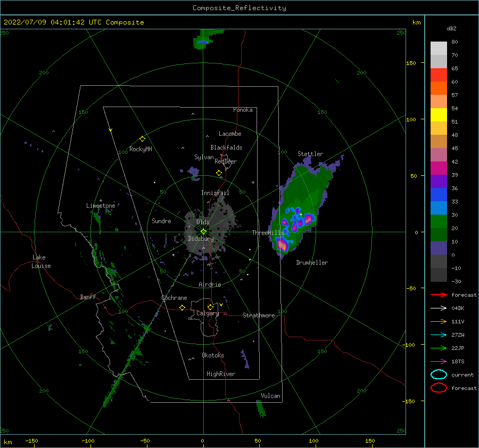Click the Banff town label
Screen dimensions: 479x448
(88, 297)
